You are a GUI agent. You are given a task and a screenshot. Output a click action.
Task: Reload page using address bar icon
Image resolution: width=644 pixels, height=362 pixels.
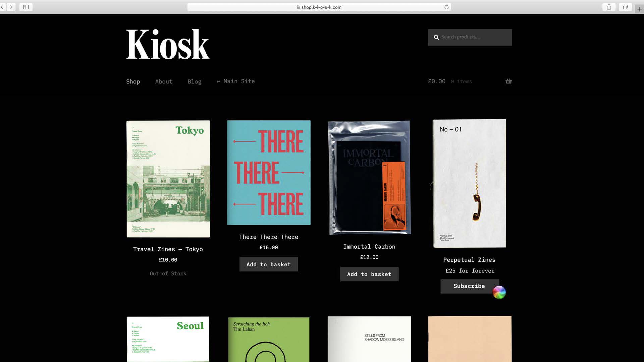click(446, 7)
